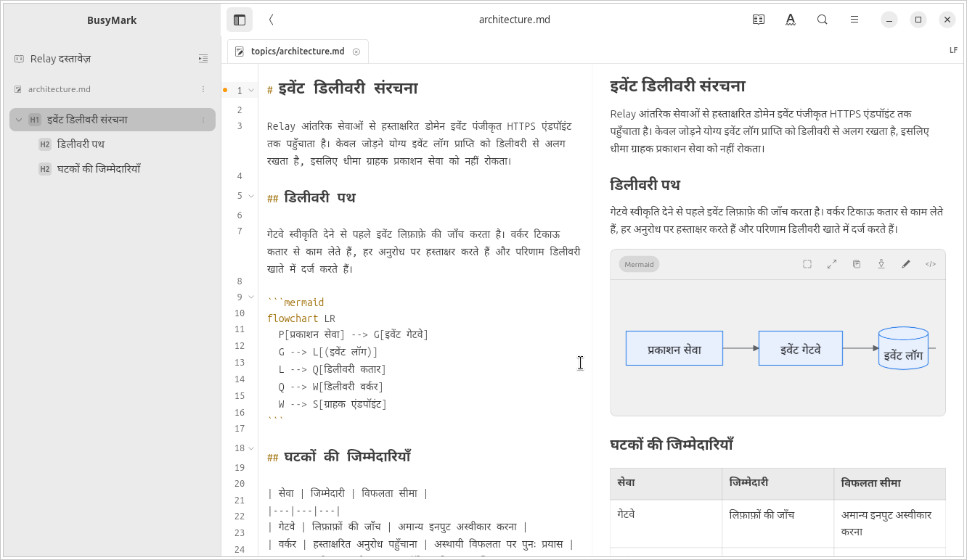
Task: Click the fit-to-frame dashed square icon
Action: tap(807, 264)
